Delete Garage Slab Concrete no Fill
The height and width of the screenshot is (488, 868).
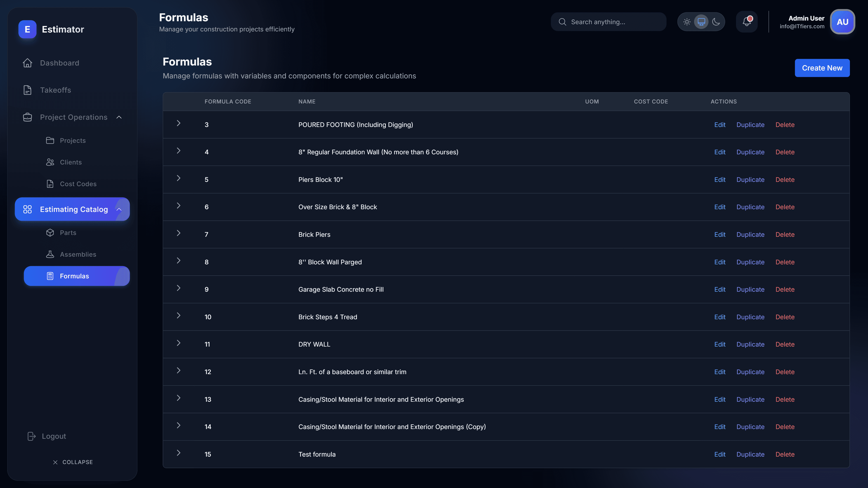[785, 289]
